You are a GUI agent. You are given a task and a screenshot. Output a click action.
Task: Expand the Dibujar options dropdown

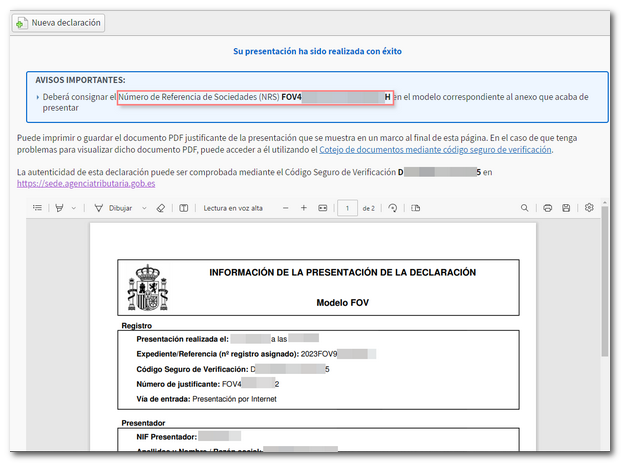point(144,208)
